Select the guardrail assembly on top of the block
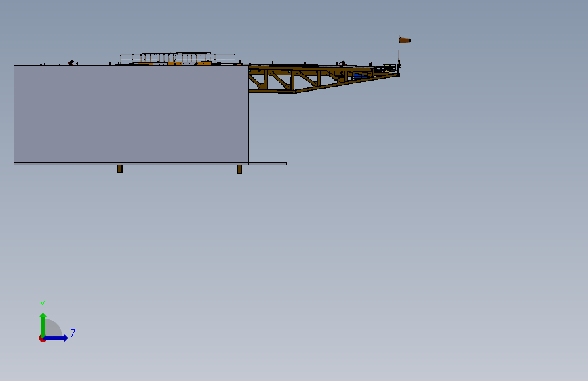 click(178, 58)
